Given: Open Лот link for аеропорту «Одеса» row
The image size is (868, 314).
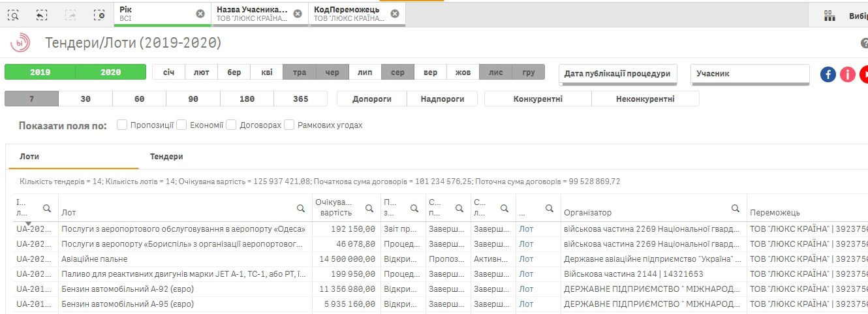Looking at the screenshot, I should [526, 229].
